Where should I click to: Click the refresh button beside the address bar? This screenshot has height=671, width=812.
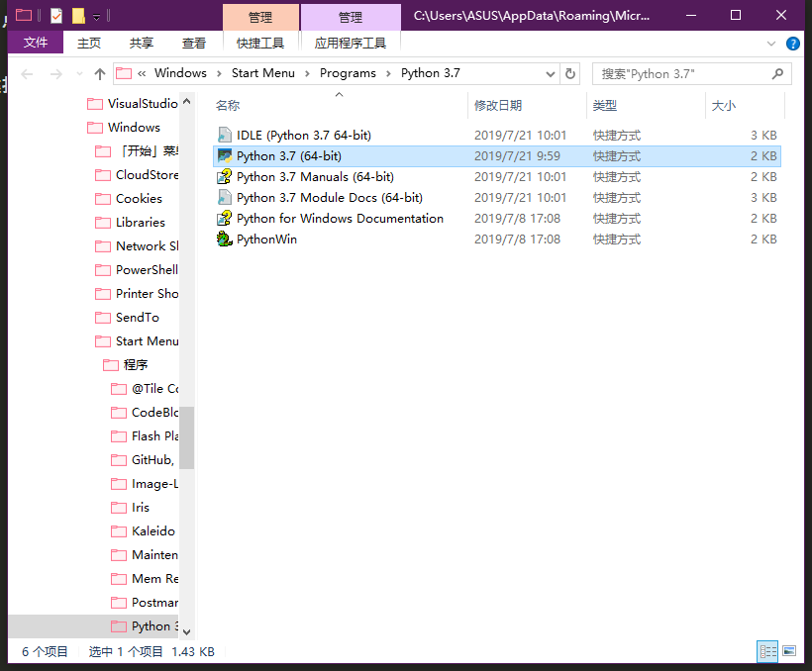(x=570, y=73)
